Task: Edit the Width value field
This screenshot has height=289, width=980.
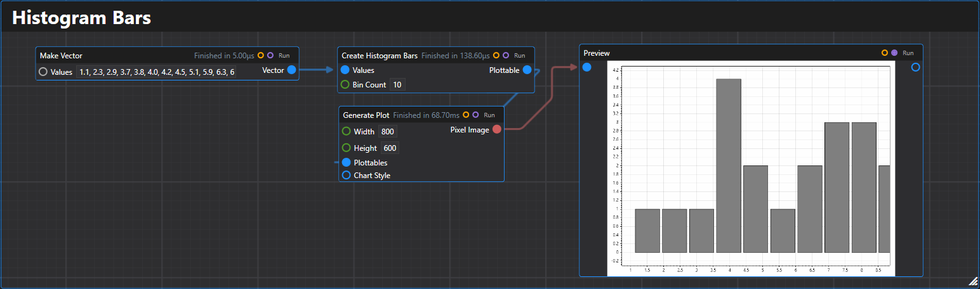Action: click(x=388, y=132)
